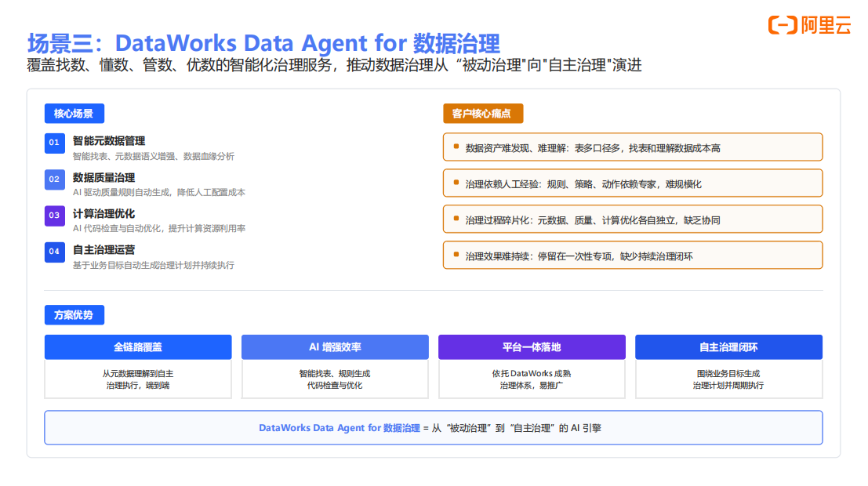Select the 全链路覆盖 card header
This screenshot has width=868, height=486.
138,347
